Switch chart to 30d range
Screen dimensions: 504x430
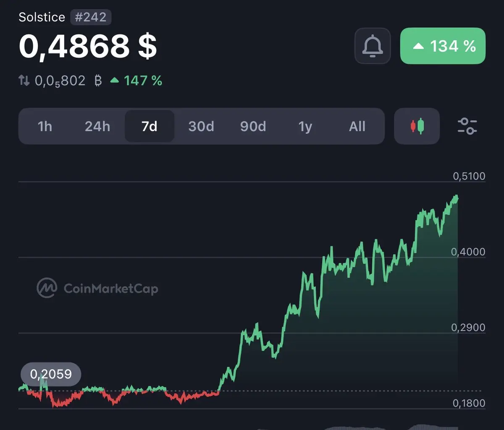coord(201,126)
